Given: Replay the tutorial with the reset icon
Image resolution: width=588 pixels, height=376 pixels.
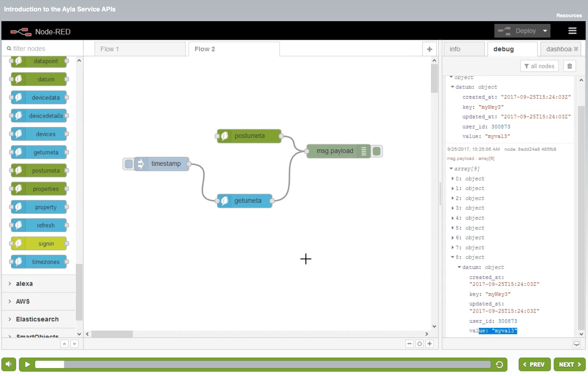Looking at the screenshot, I should coord(499,365).
